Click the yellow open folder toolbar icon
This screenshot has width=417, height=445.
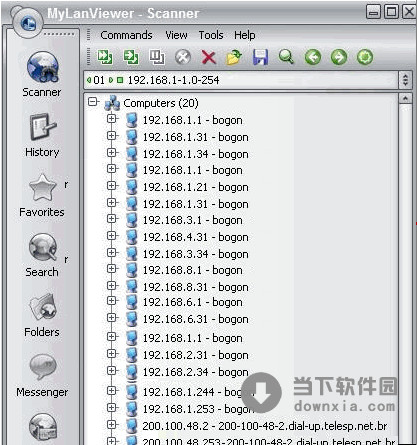pyautogui.click(x=234, y=57)
